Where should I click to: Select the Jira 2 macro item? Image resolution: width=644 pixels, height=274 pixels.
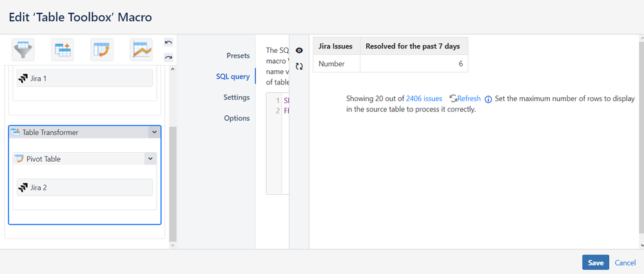[84, 187]
